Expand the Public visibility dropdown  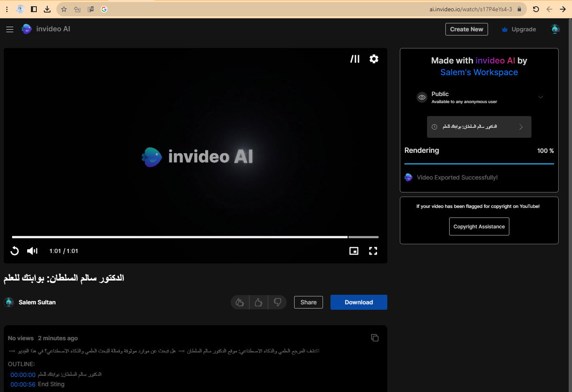(540, 97)
